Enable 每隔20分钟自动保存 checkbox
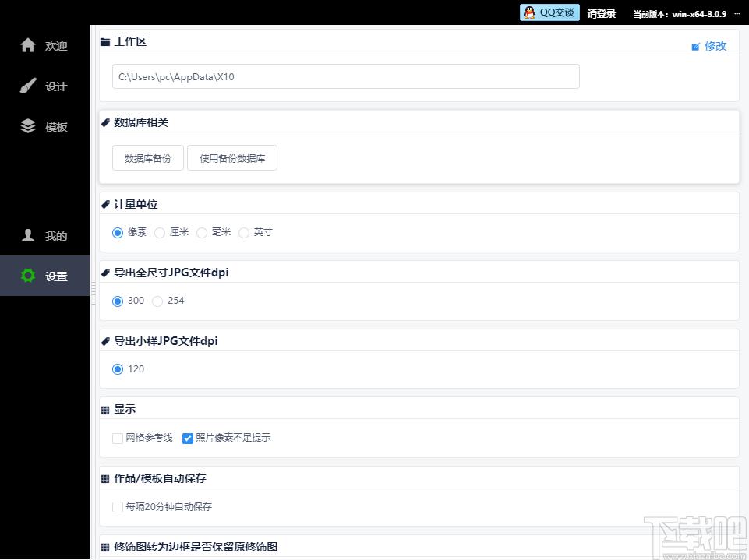The image size is (749, 560). [118, 507]
